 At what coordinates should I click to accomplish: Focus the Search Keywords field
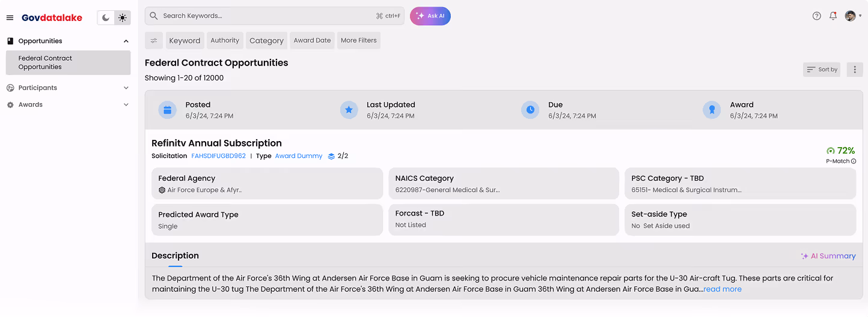pyautogui.click(x=275, y=16)
